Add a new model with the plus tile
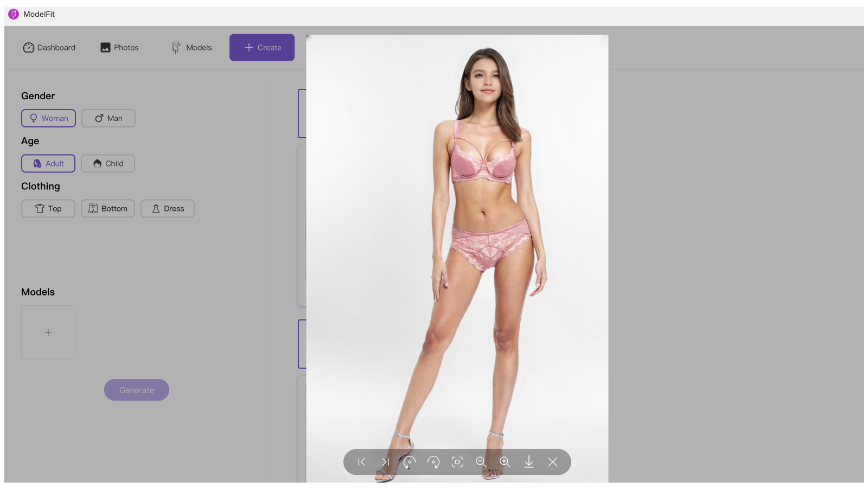 (x=48, y=332)
